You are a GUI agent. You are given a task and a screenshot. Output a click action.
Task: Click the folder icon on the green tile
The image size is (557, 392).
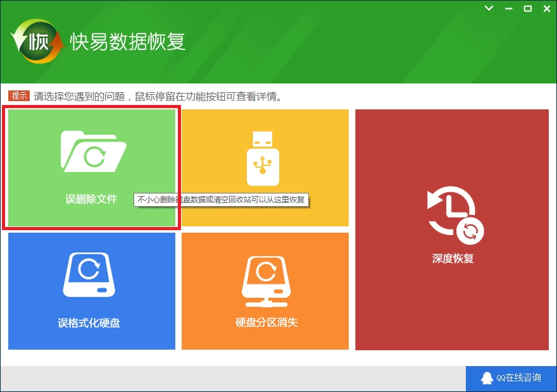click(x=93, y=151)
